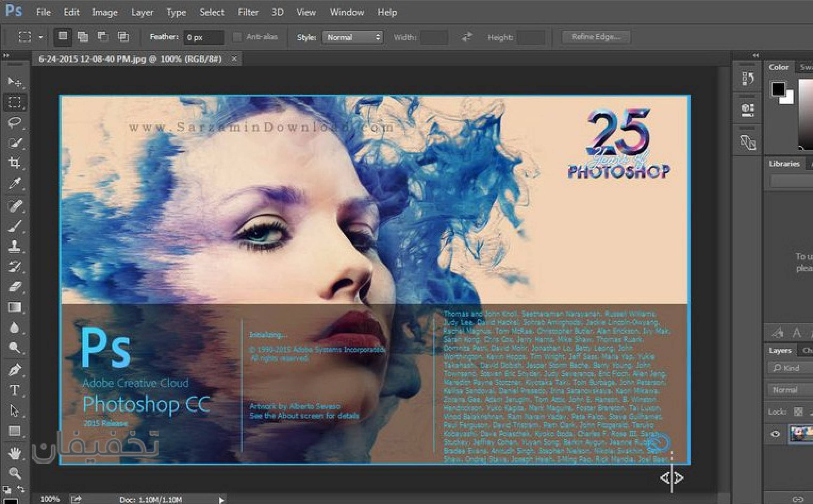Screen dimensions: 813x504
Task: Open the Layer menu
Action: click(x=142, y=12)
